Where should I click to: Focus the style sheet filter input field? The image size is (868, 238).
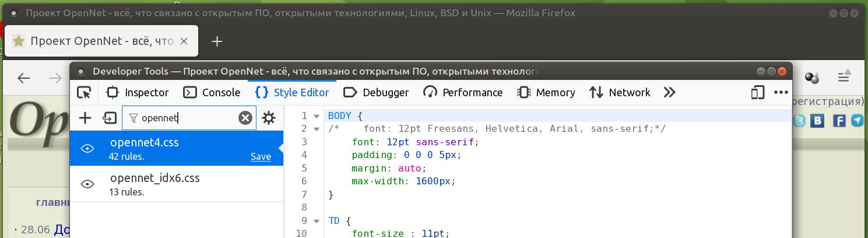pos(189,118)
